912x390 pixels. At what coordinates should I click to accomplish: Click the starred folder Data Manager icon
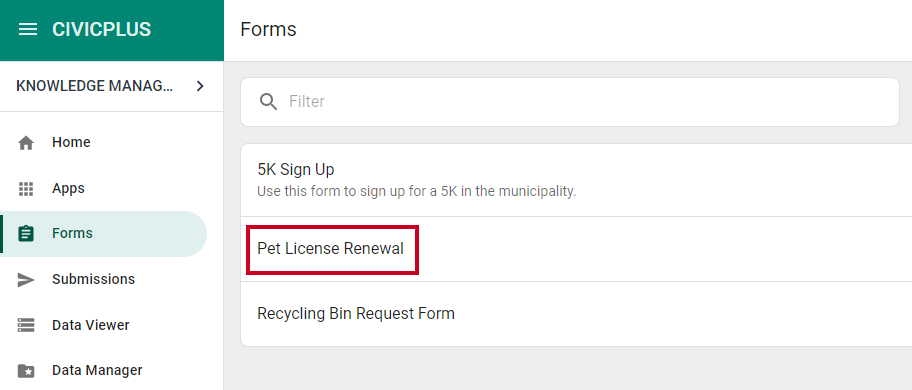click(26, 371)
